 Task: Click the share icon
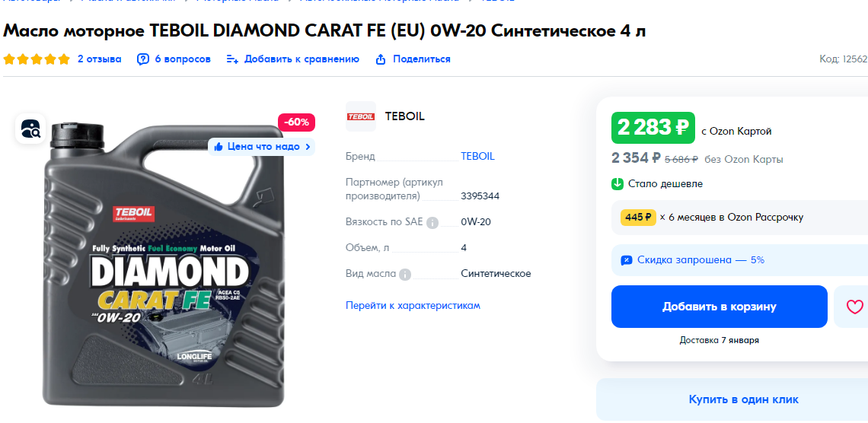click(x=380, y=59)
